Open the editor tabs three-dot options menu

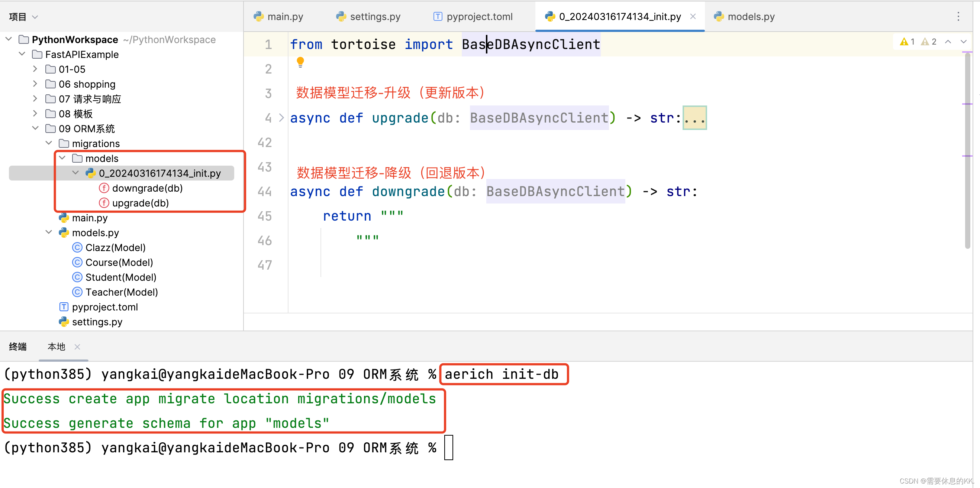pos(958,16)
